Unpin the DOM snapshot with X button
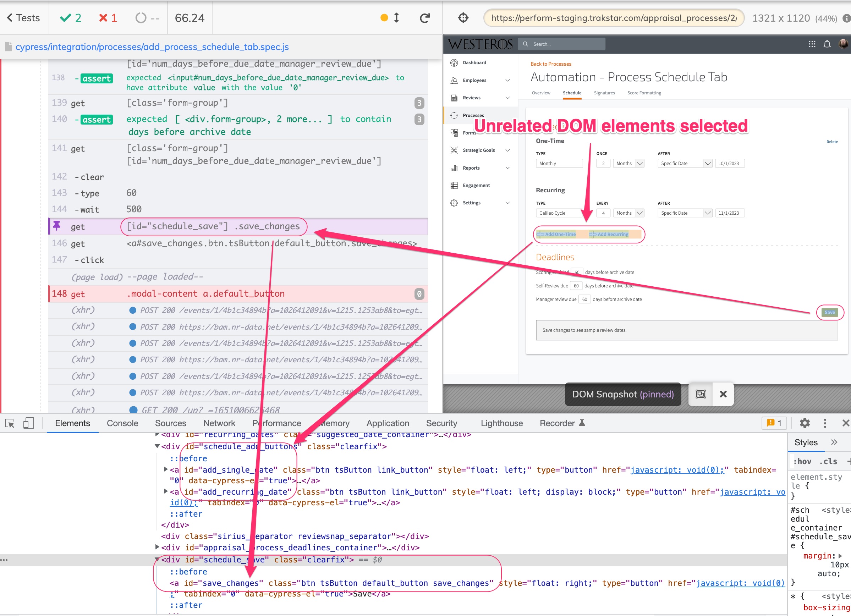Image resolution: width=851 pixels, height=616 pixels. pyautogui.click(x=723, y=394)
